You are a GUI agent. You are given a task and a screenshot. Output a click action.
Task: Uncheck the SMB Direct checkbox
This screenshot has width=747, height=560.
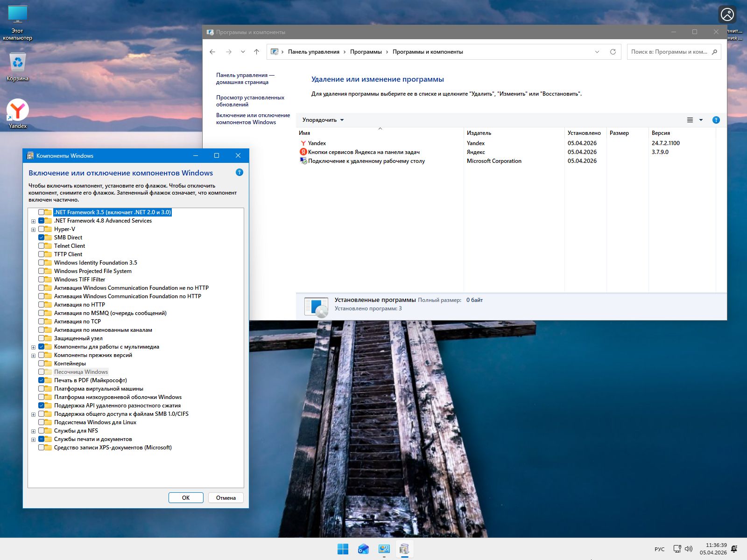point(42,238)
